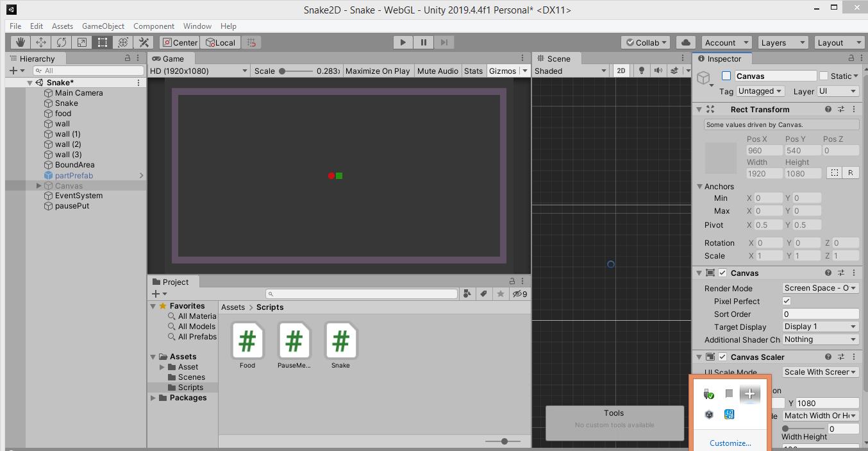Click the favorites star in Project search bar

coord(501,294)
